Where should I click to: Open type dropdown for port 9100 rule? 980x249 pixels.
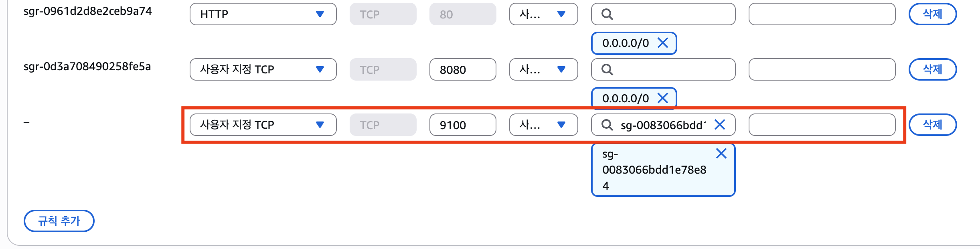(263, 125)
